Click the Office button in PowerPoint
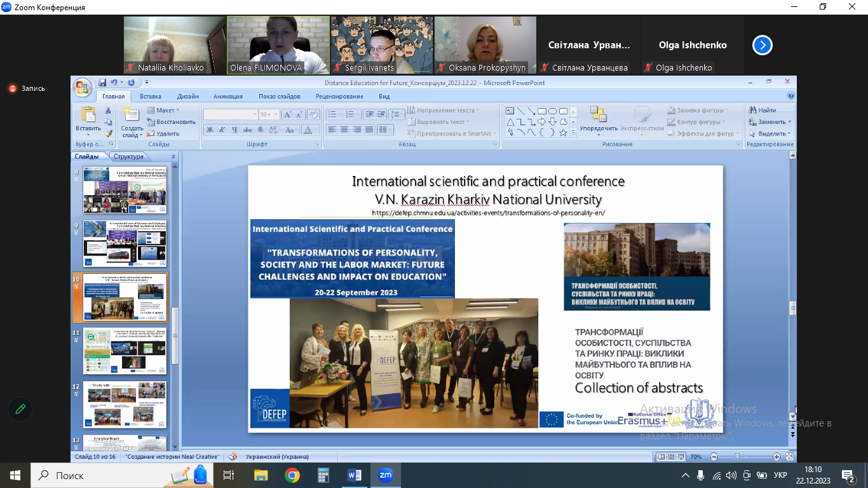This screenshot has height=488, width=868. (x=83, y=87)
